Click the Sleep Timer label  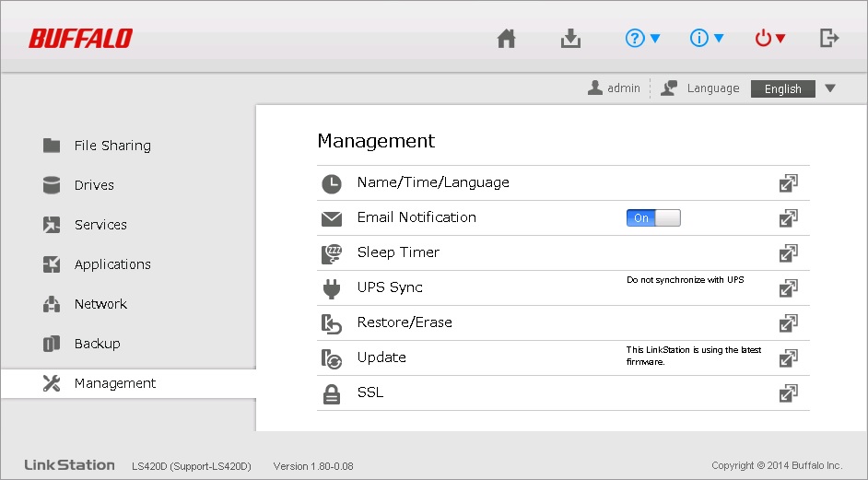[x=398, y=252]
